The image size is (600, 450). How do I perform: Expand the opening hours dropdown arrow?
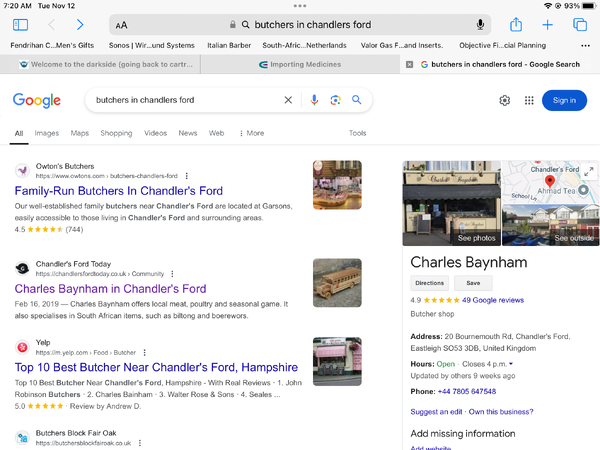point(511,364)
